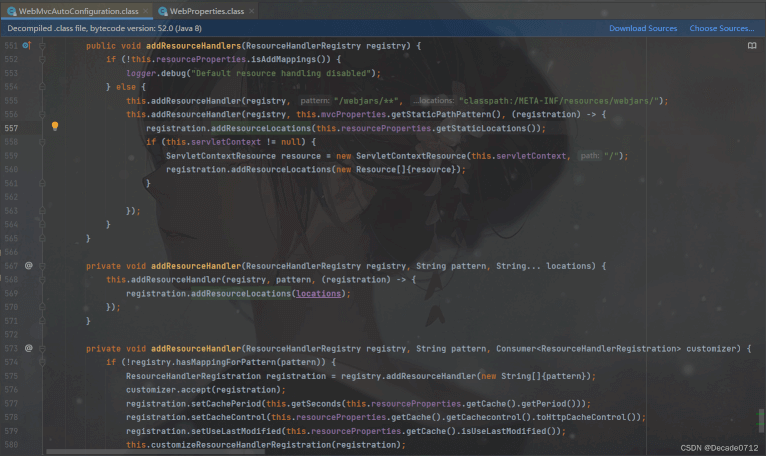Collapse hasMappingForPattern if fold at line 574

pos(43,362)
